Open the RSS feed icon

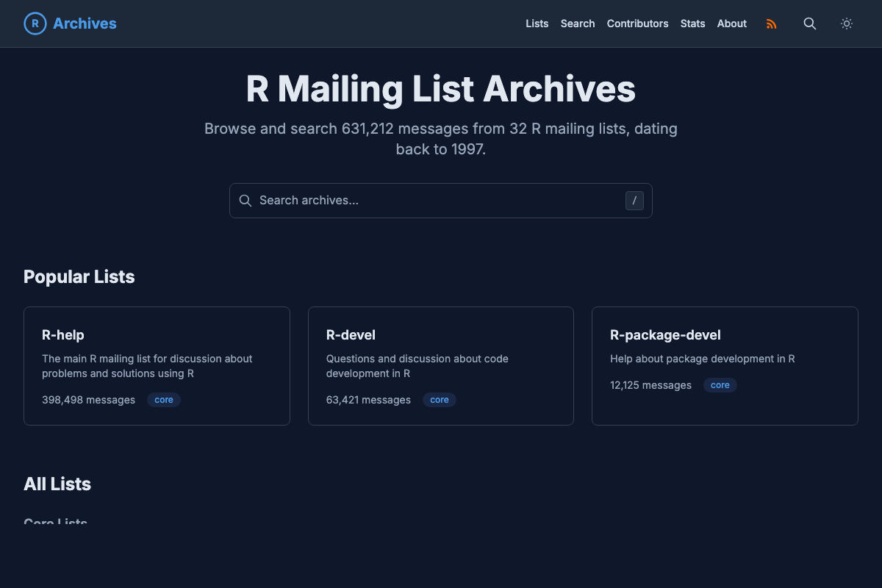[x=771, y=24]
